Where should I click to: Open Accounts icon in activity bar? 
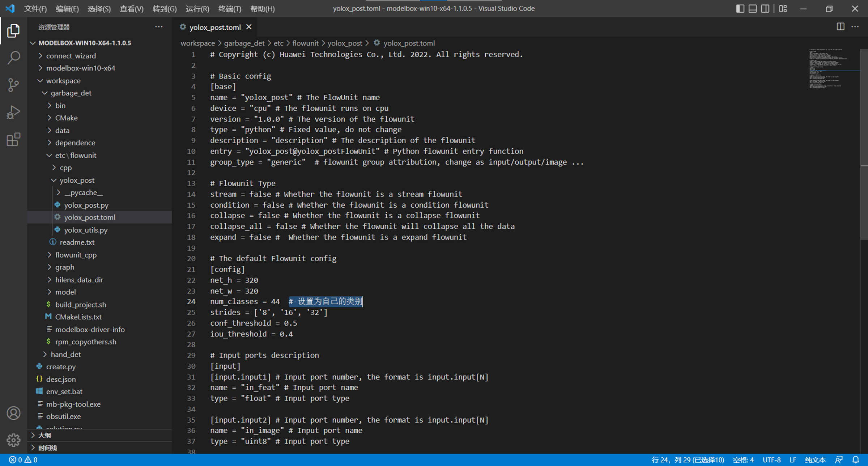pyautogui.click(x=13, y=413)
